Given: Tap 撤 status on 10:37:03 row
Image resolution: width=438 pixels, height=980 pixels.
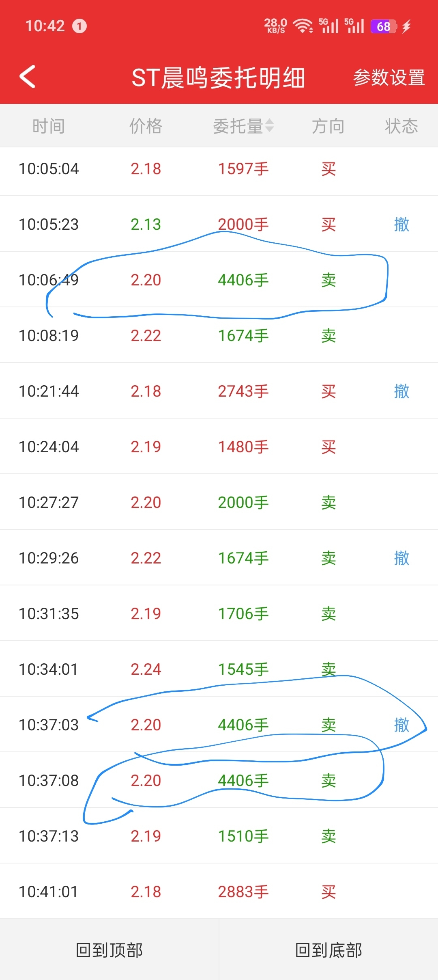Looking at the screenshot, I should 401,725.
